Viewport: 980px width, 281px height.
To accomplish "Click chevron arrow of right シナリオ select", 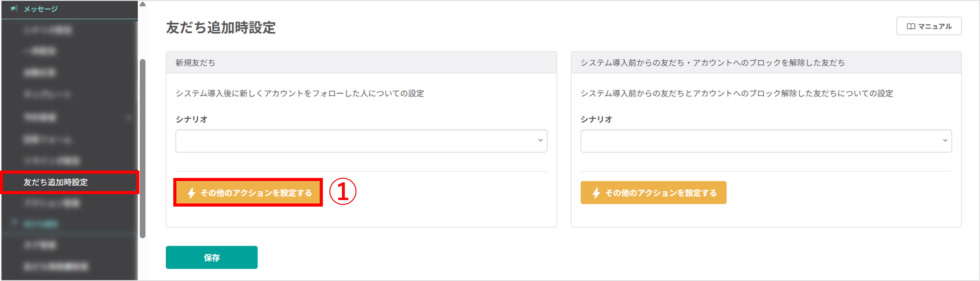I will point(945,140).
